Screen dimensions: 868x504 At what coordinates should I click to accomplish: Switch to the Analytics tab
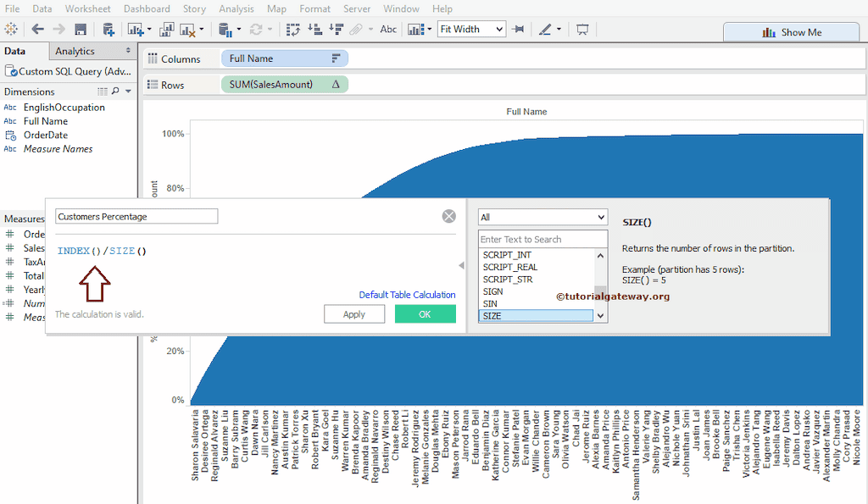pyautogui.click(x=75, y=52)
